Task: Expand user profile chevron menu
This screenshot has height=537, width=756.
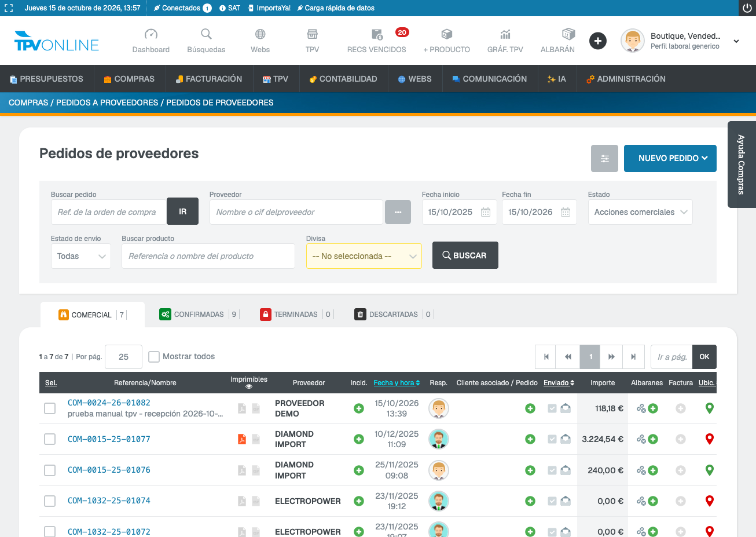Action: [x=736, y=41]
